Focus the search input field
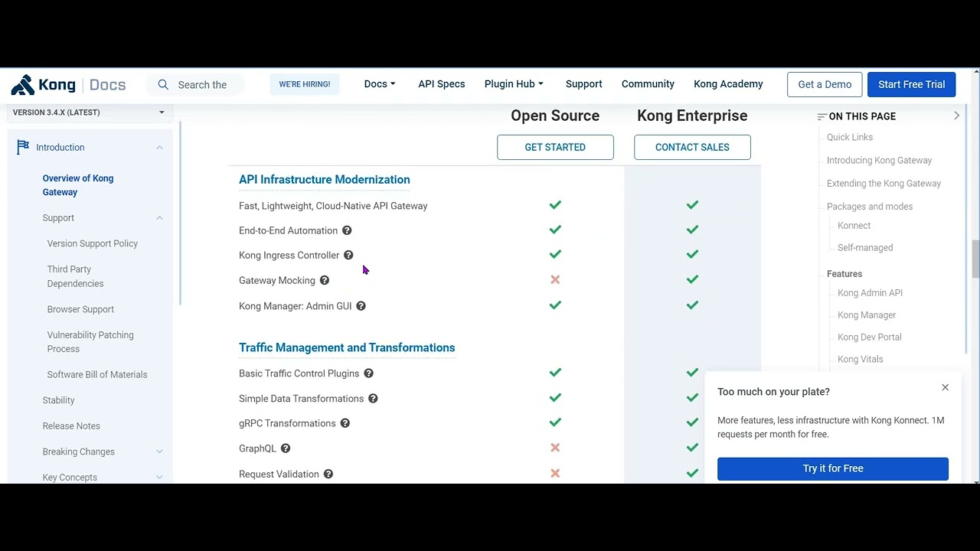980x551 pixels. pyautogui.click(x=202, y=85)
